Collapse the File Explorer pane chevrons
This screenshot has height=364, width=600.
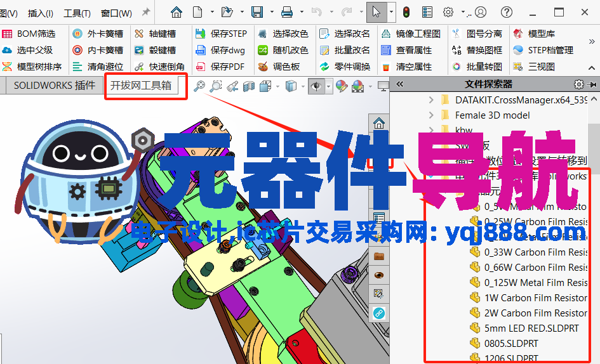(x=400, y=84)
